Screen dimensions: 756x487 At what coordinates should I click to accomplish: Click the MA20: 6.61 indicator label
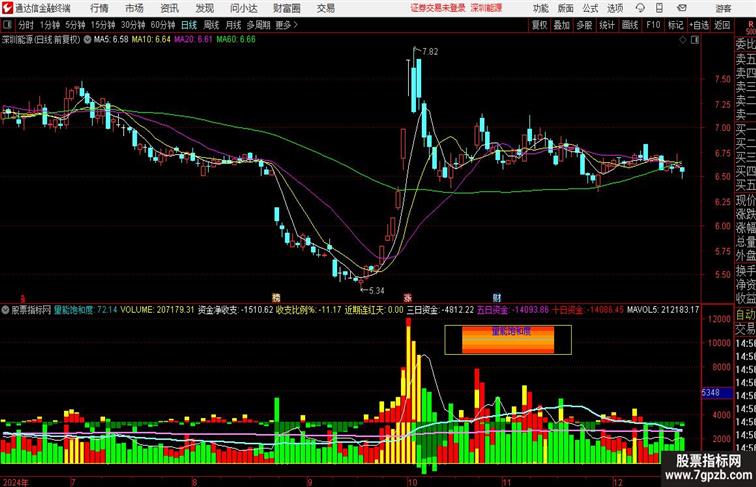click(193, 40)
